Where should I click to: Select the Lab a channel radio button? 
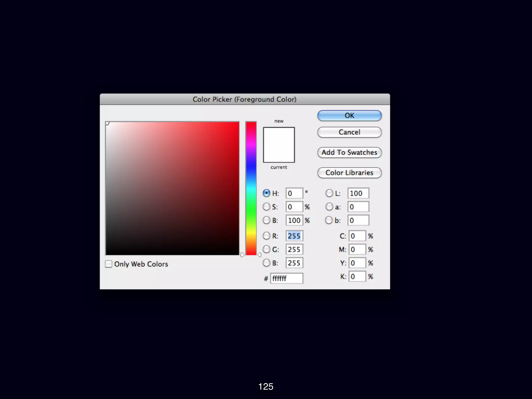pyautogui.click(x=329, y=207)
